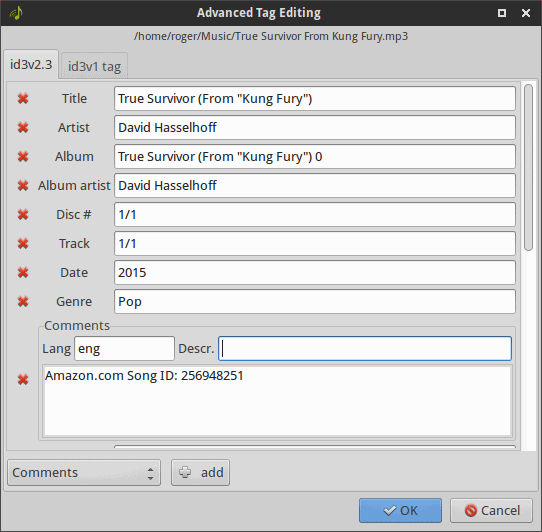Delete the Comments entry with red X
This screenshot has width=542, height=532.
[x=23, y=380]
